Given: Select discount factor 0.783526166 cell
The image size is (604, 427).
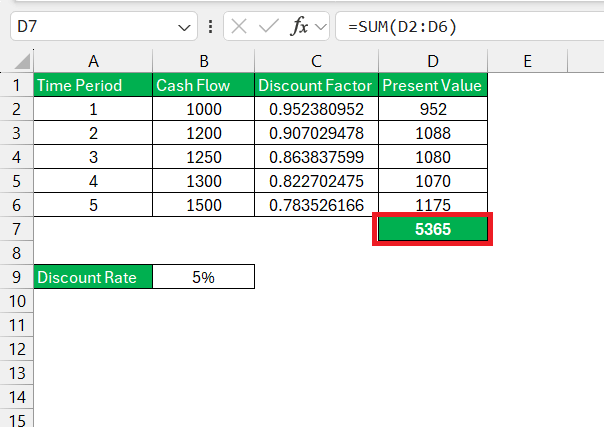Looking at the screenshot, I should point(317,205).
